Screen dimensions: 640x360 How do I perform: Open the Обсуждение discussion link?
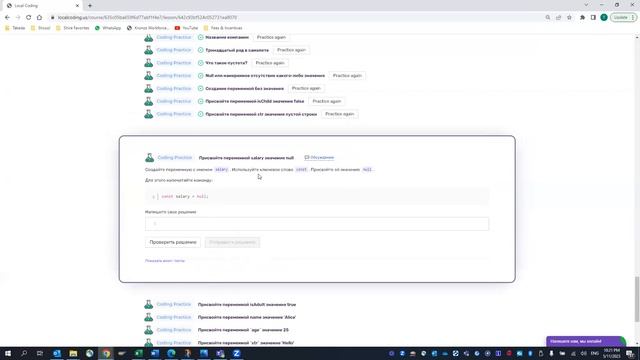point(319,158)
